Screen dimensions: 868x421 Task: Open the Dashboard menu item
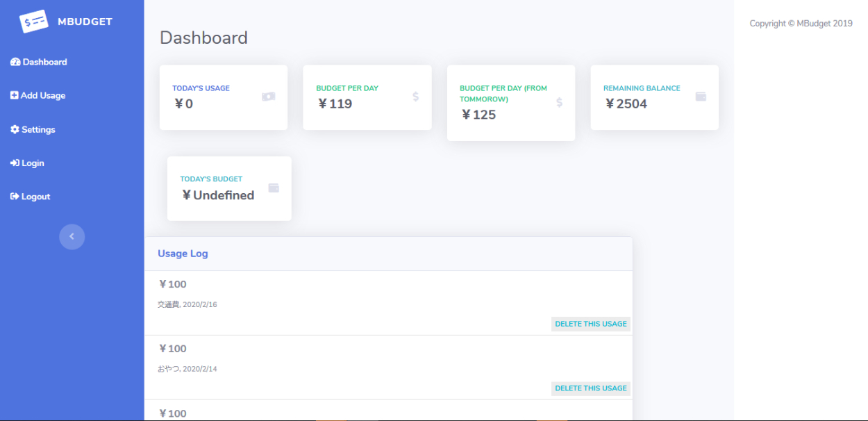click(44, 63)
